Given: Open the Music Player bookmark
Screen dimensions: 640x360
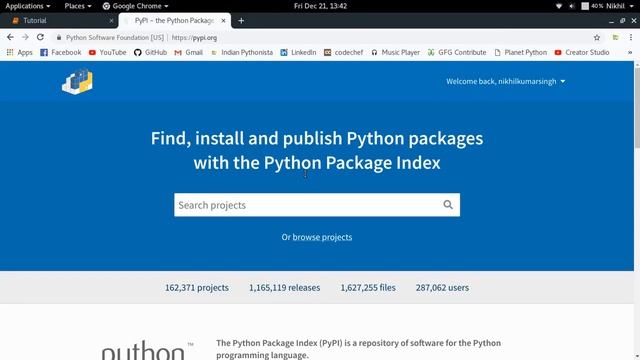Looking at the screenshot, I should pos(396,52).
